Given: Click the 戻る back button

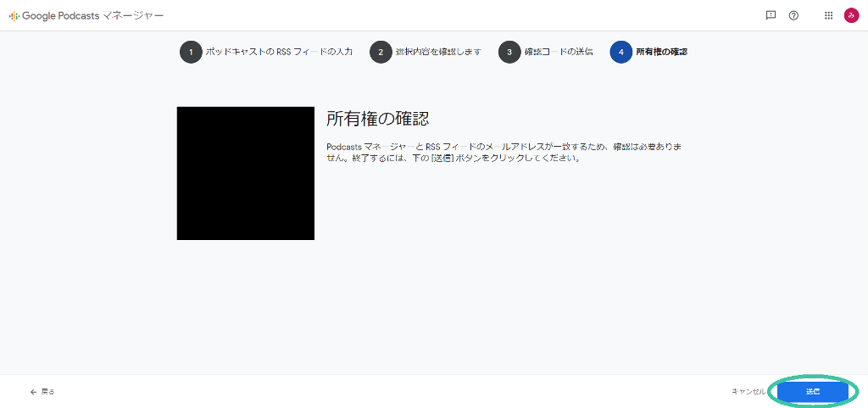Looking at the screenshot, I should pyautogui.click(x=42, y=391).
